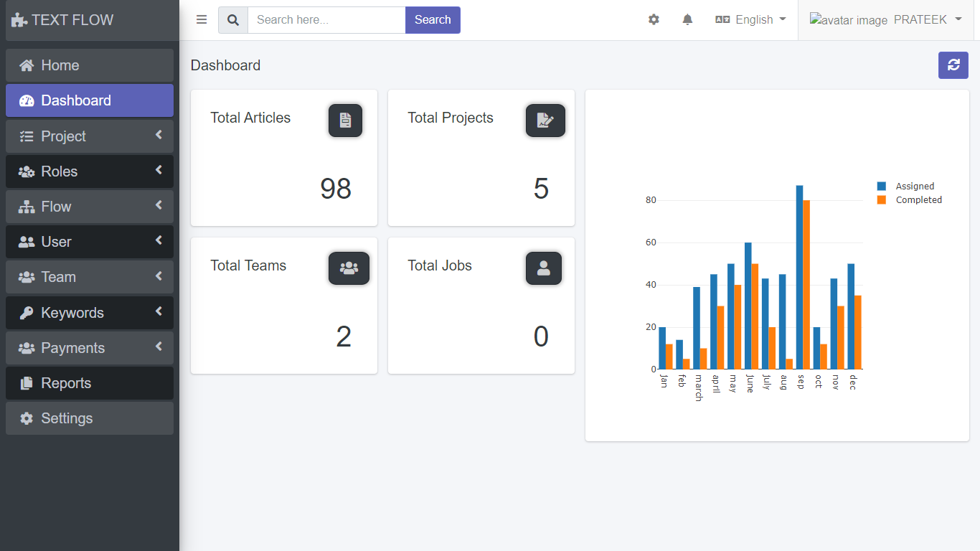Viewport: 980px width, 551px height.
Task: Expand the Flow submenu chevron
Action: (x=159, y=205)
